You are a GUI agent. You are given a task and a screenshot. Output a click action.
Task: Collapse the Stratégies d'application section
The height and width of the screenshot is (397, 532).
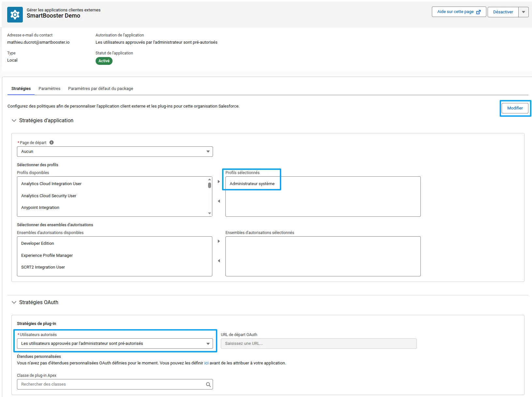14,121
